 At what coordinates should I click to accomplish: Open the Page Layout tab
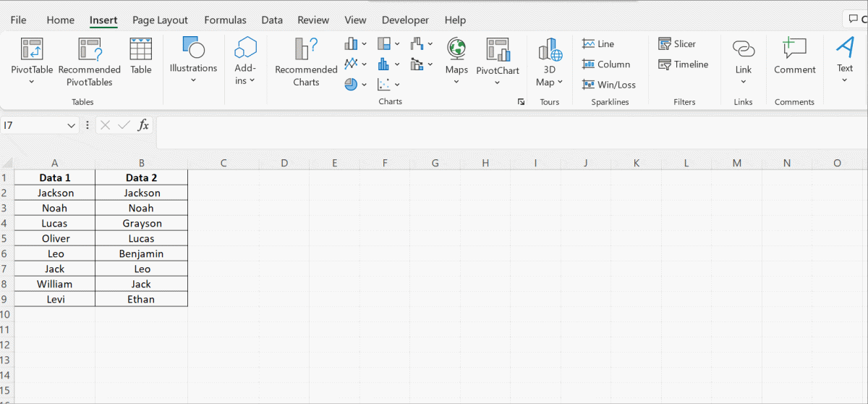160,20
